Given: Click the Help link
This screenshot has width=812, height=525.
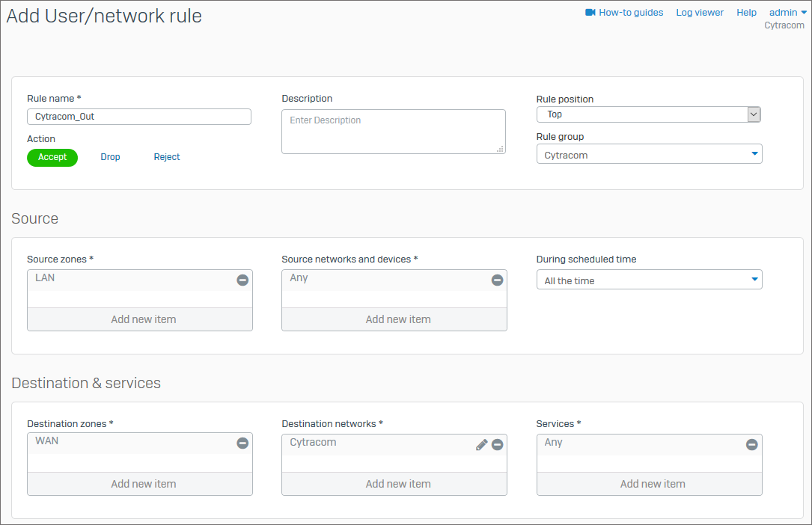Looking at the screenshot, I should point(746,13).
